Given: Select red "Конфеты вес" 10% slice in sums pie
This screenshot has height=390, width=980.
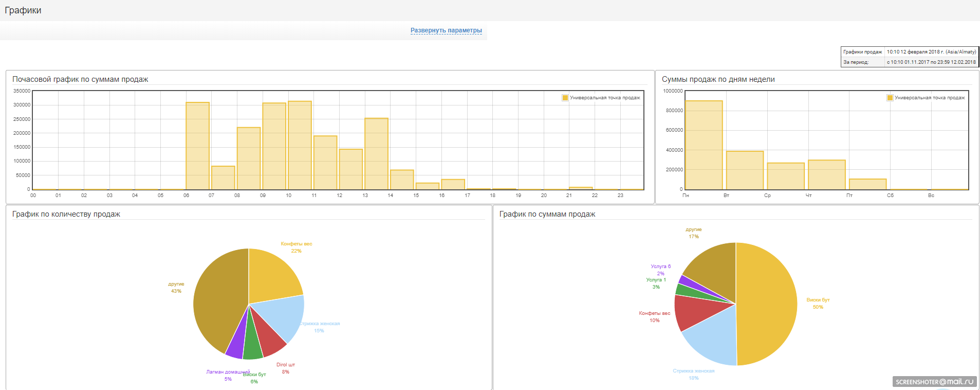Looking at the screenshot, I should coord(694,311).
